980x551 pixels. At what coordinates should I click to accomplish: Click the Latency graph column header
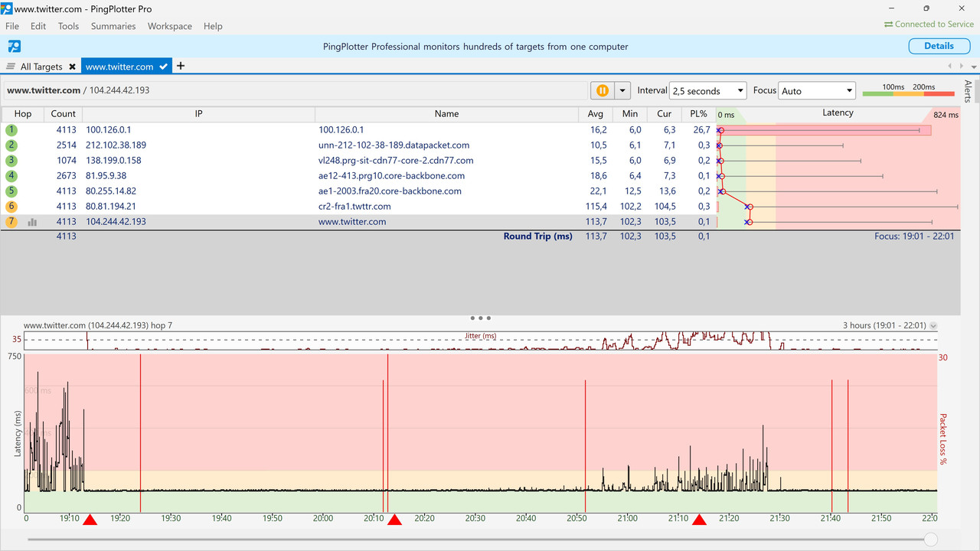[838, 113]
